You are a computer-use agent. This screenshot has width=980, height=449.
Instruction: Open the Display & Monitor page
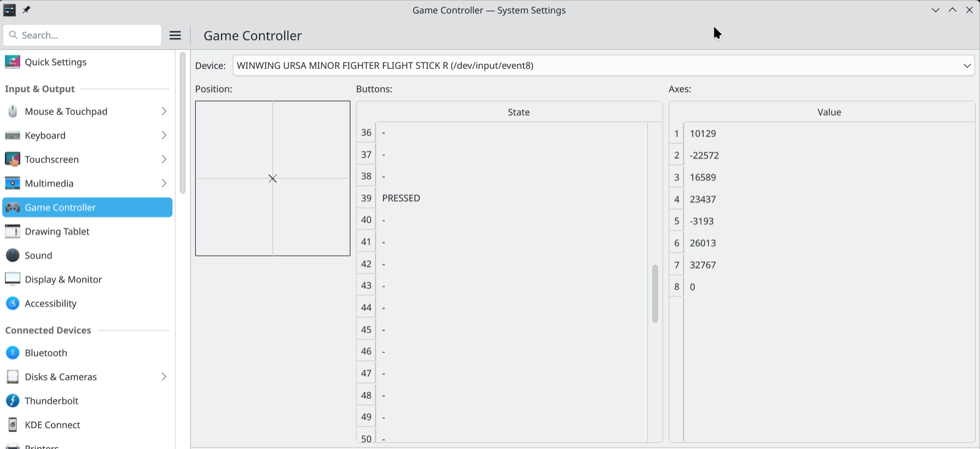tap(87, 279)
